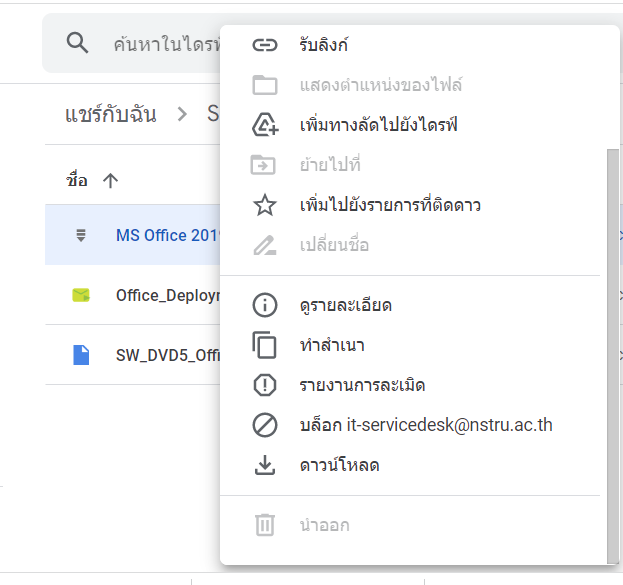Click the context menu vertical scrollbar
The height and width of the screenshot is (585, 623).
(x=613, y=356)
